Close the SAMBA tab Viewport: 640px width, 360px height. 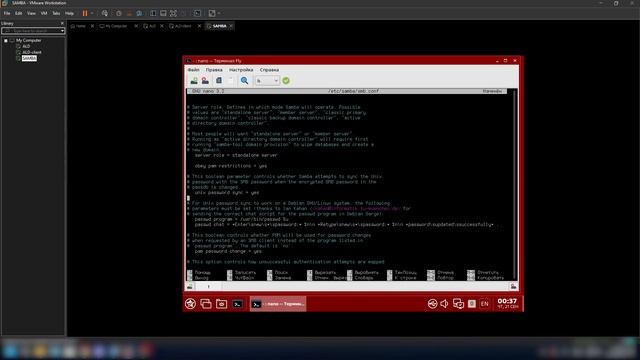point(231,26)
